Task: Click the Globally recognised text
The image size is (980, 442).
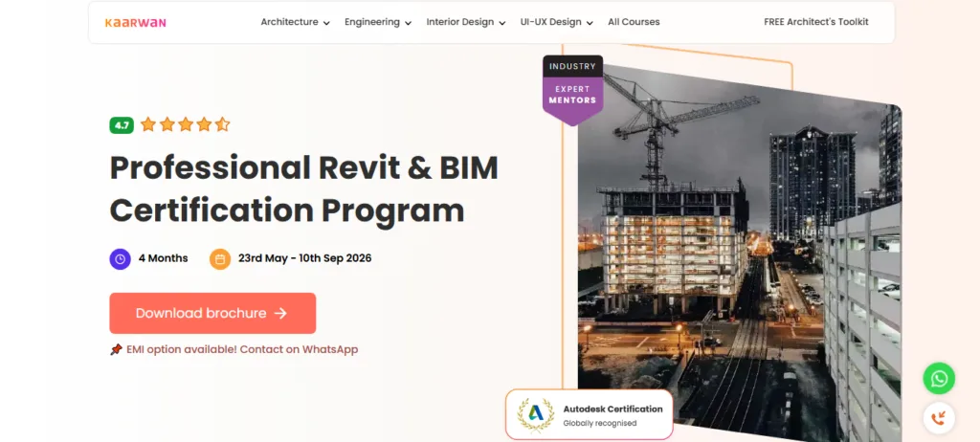Action: [x=600, y=423]
